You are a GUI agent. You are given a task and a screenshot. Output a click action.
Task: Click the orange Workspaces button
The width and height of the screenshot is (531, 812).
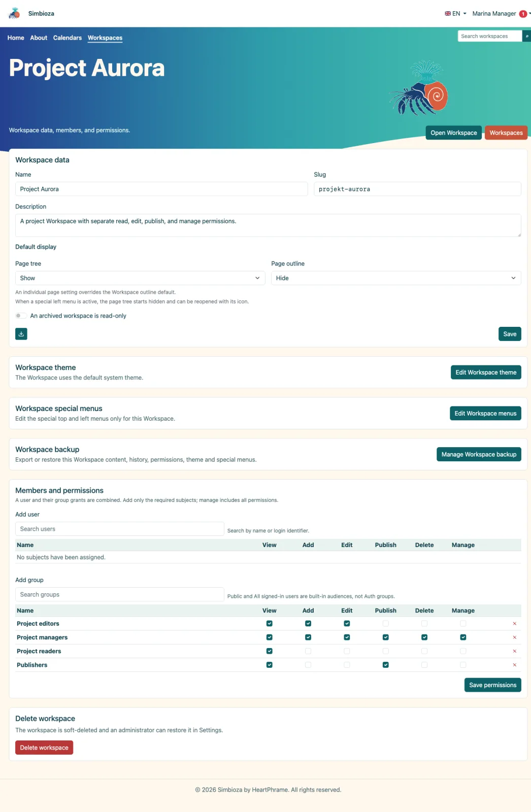[x=506, y=133]
